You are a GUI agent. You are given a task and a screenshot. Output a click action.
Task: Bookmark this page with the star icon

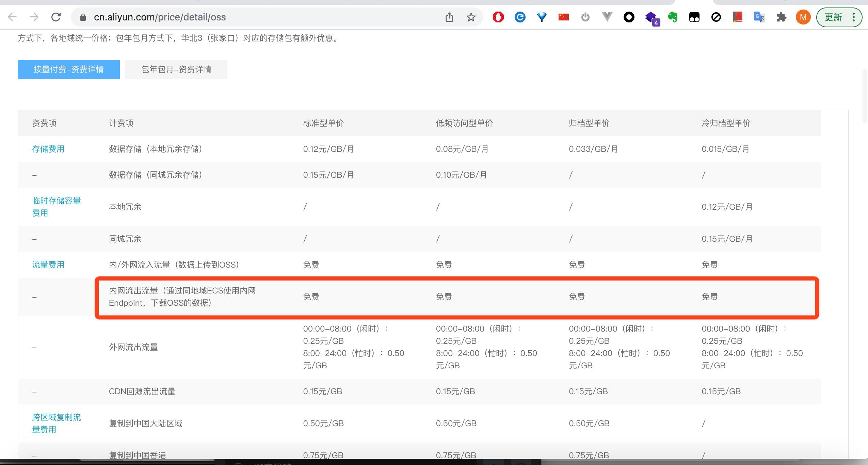coord(471,17)
